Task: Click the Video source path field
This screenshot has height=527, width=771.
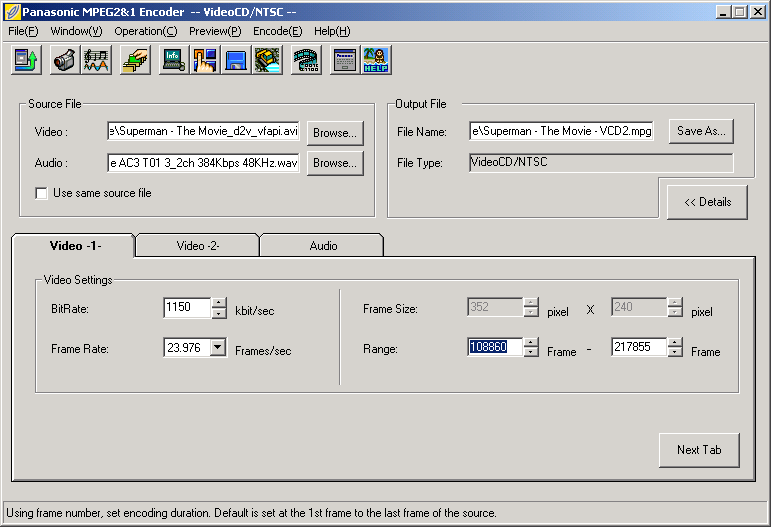Action: pos(203,131)
